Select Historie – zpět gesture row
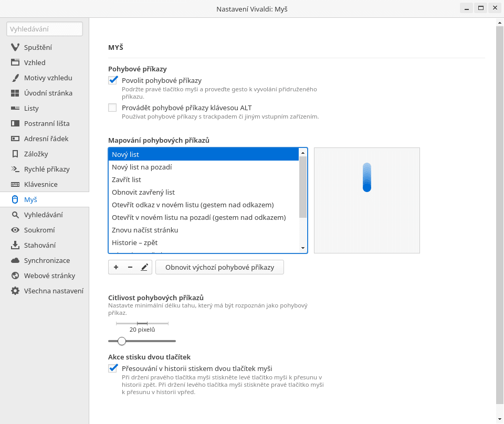Image resolution: width=504 pixels, height=424 pixels. 204,242
